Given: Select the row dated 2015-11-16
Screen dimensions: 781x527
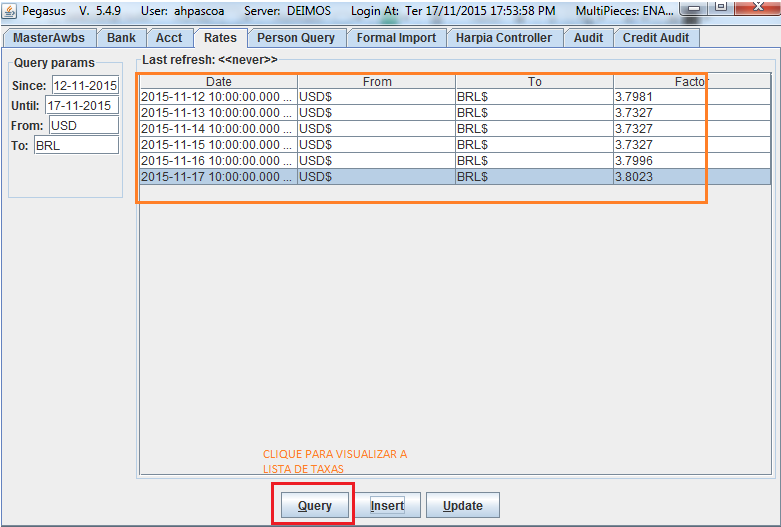Looking at the screenshot, I should 455,160.
